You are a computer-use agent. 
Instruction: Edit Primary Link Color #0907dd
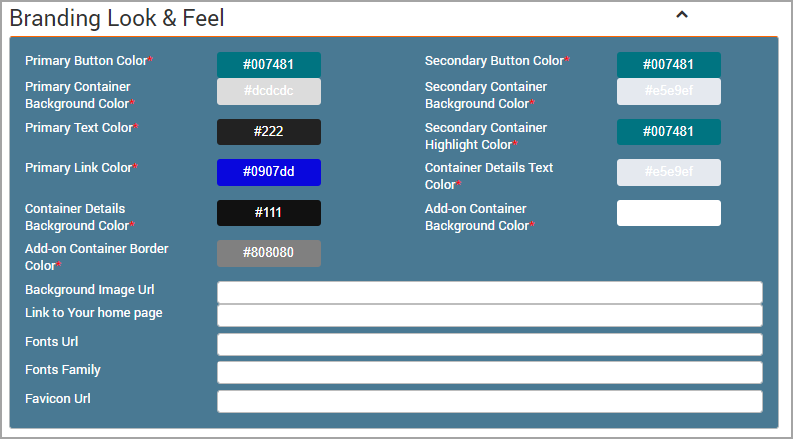(x=269, y=172)
